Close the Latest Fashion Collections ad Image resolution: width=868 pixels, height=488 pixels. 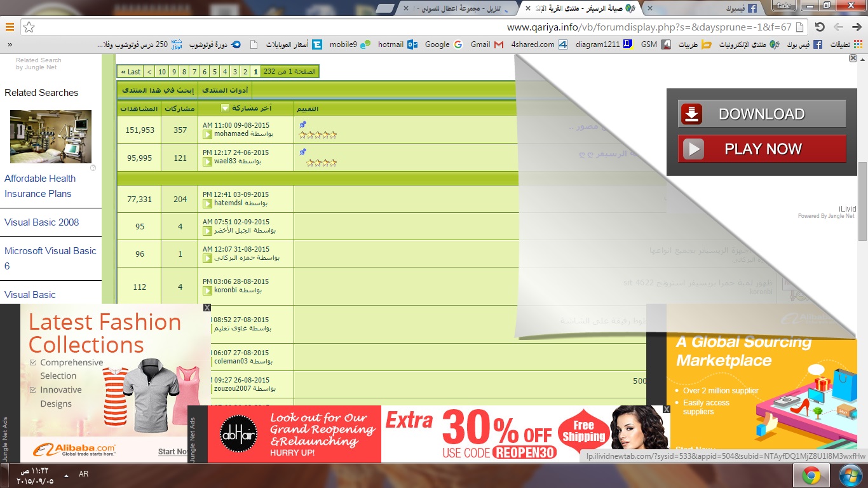point(207,308)
